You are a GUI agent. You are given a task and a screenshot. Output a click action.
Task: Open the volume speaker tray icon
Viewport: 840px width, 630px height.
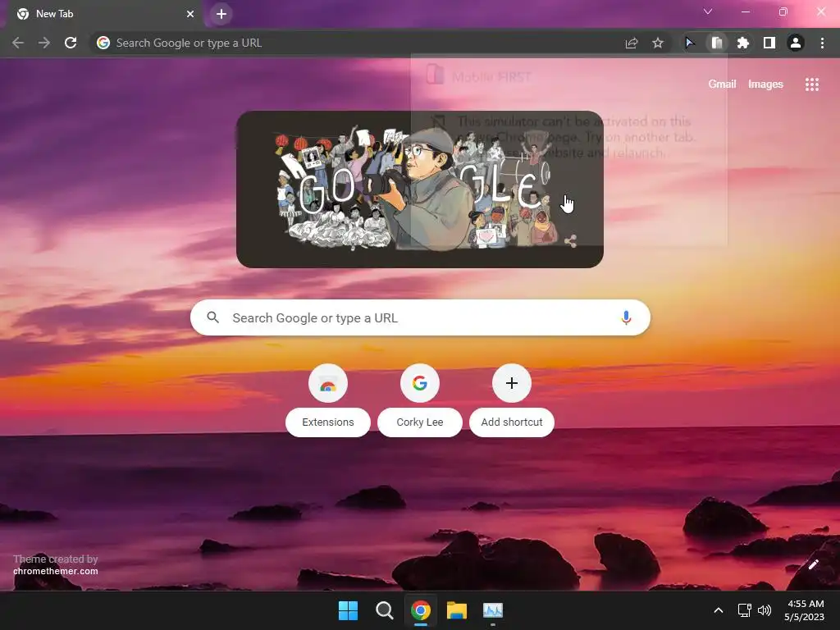(765, 610)
